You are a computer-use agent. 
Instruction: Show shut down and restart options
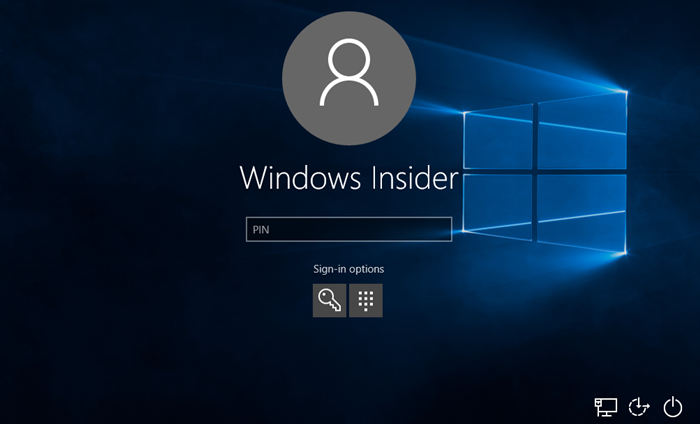coord(673,406)
